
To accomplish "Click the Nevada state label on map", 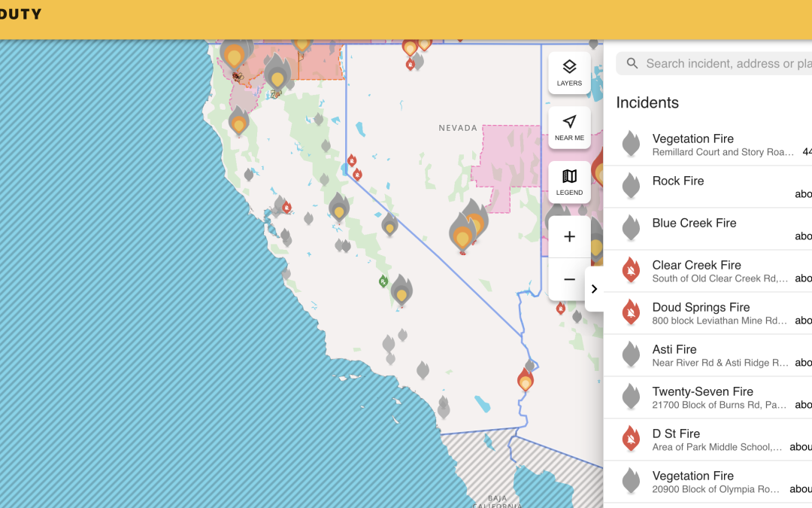I will coord(458,128).
